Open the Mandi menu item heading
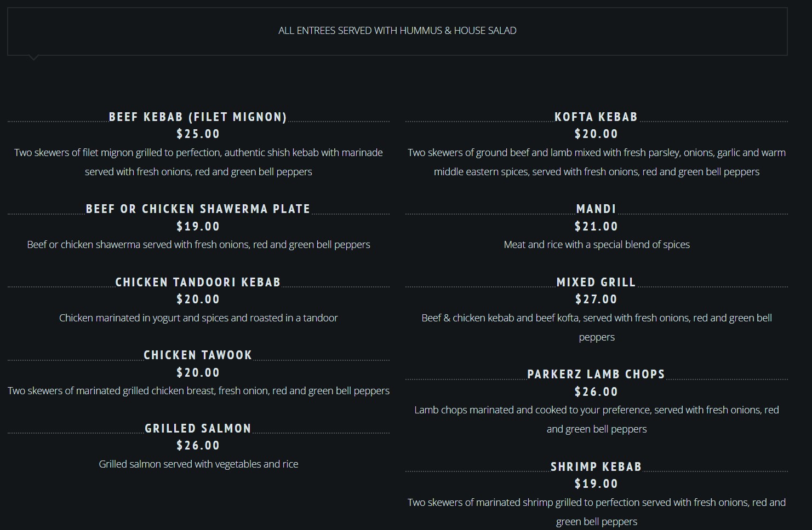812x530 pixels. 596,209
